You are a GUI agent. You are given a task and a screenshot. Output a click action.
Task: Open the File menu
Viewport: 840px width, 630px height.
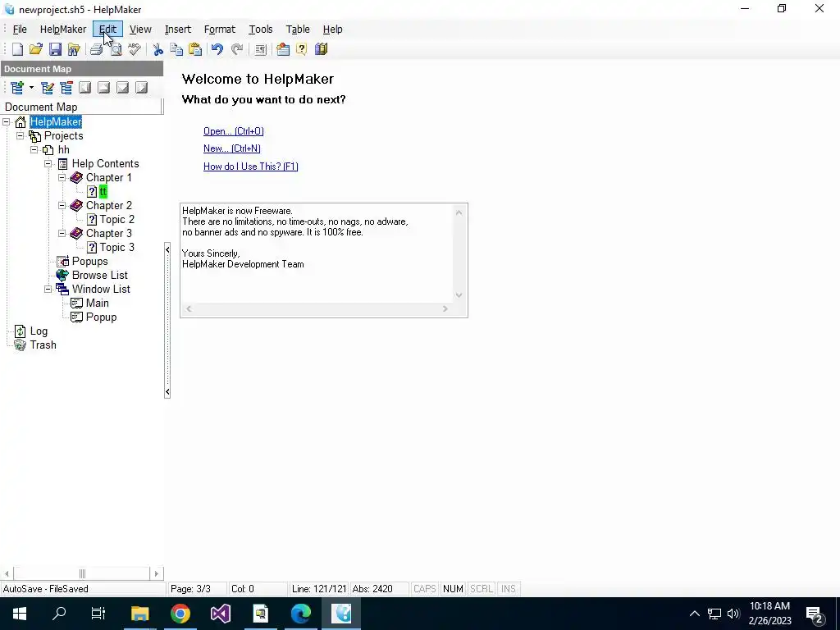coord(20,30)
